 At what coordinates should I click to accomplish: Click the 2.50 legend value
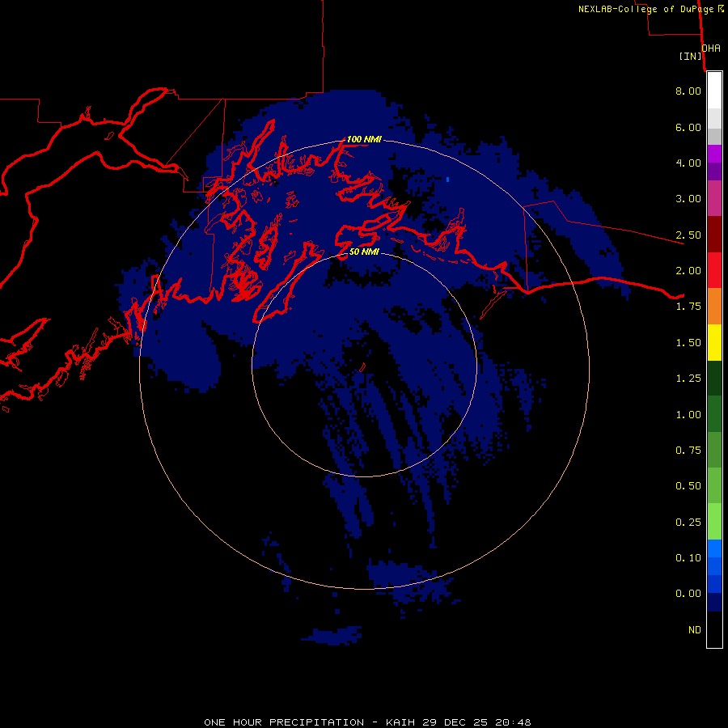coord(688,235)
